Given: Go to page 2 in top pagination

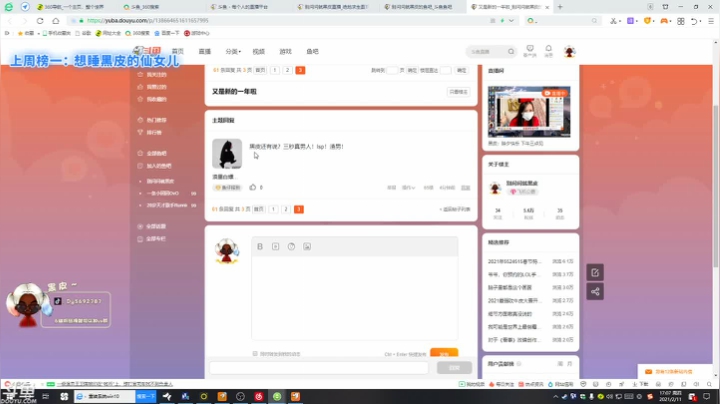Looking at the screenshot, I should (x=287, y=70).
